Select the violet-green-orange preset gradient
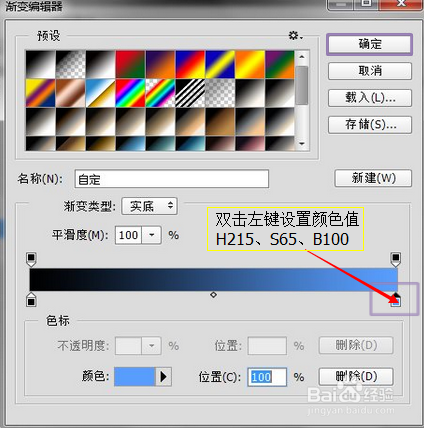The width and height of the screenshot is (424, 428). point(280,64)
